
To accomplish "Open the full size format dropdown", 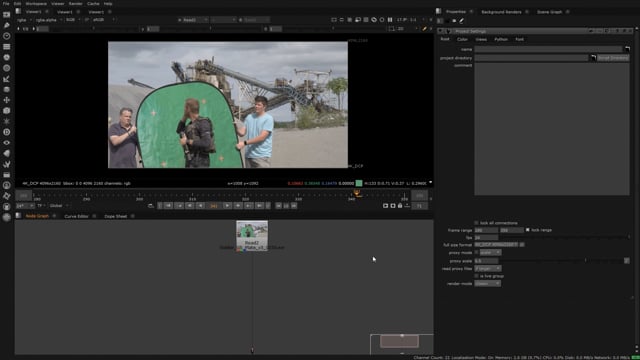I will coord(496,244).
